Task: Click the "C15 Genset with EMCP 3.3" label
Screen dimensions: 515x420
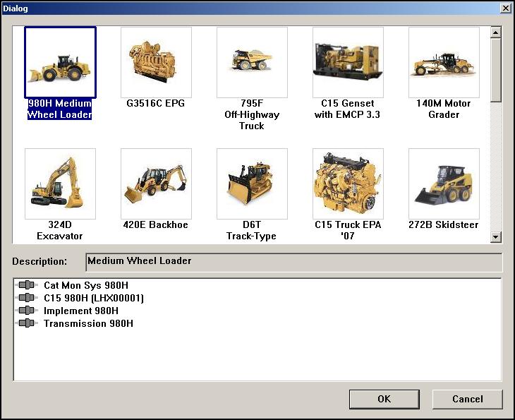Action: 348,109
